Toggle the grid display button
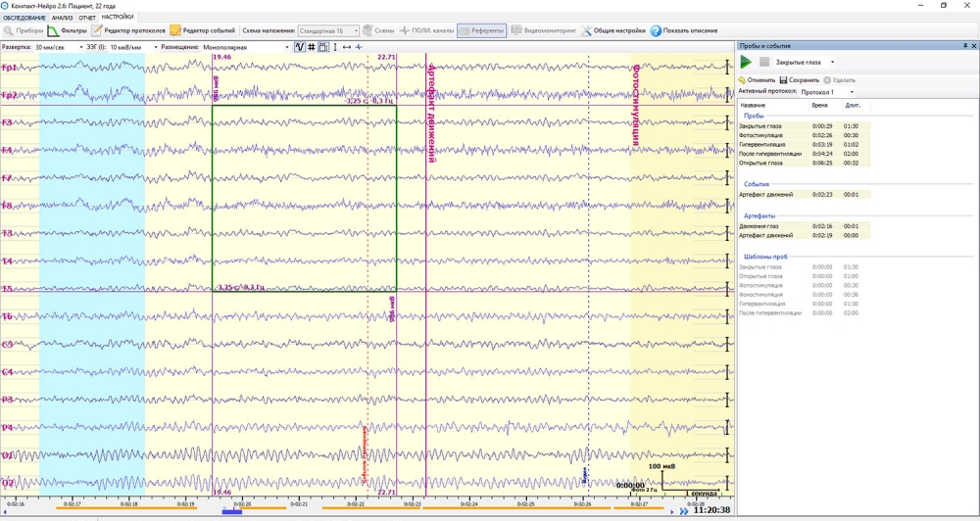The width and height of the screenshot is (980, 521). point(312,47)
